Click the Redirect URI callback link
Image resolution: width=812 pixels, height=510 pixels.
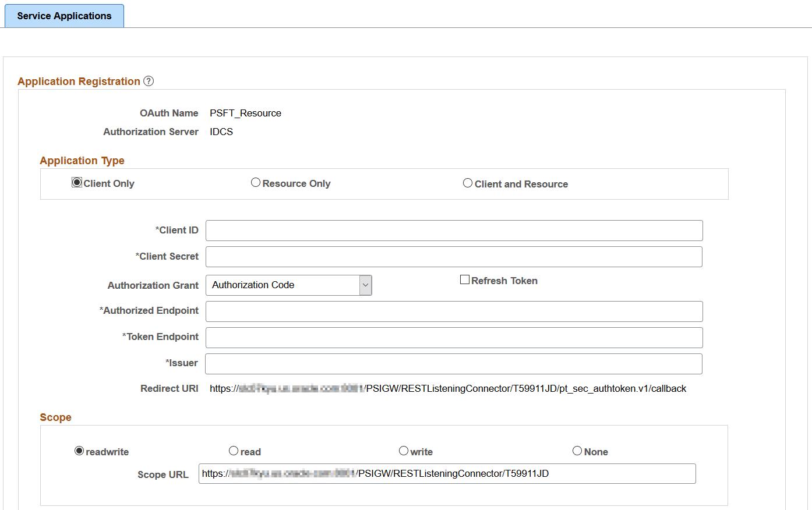(448, 388)
